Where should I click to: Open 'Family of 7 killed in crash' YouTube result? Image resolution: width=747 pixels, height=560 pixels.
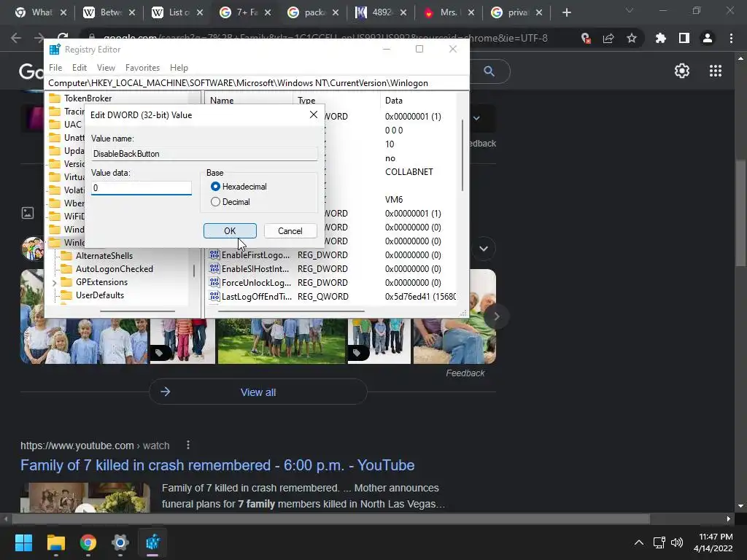(217, 465)
